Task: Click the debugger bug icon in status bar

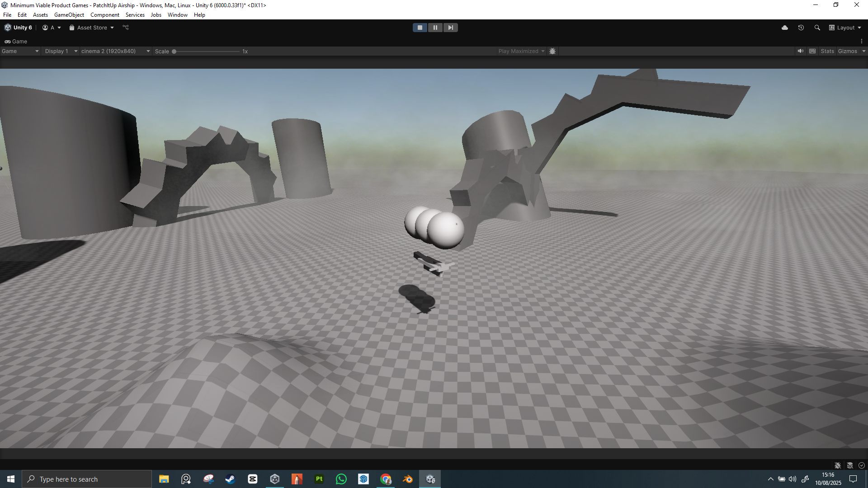Action: (838, 465)
